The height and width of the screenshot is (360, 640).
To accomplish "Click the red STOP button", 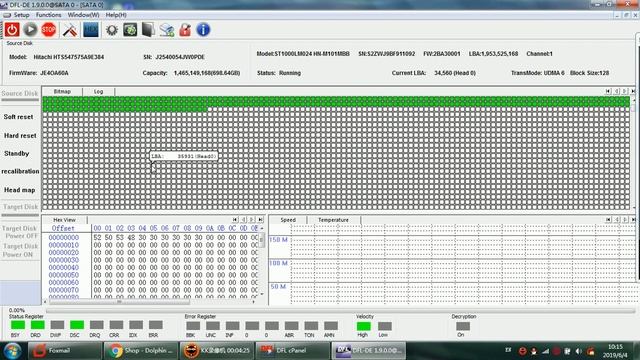I will coord(49,30).
